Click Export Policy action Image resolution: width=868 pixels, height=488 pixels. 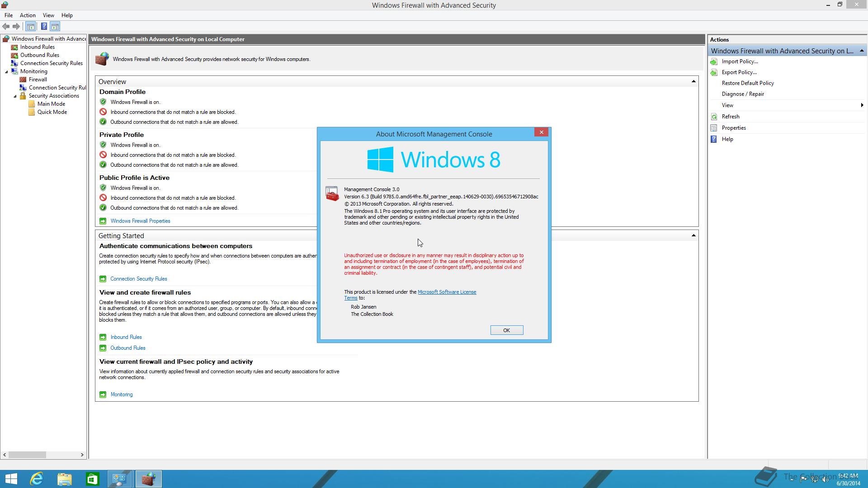point(739,72)
